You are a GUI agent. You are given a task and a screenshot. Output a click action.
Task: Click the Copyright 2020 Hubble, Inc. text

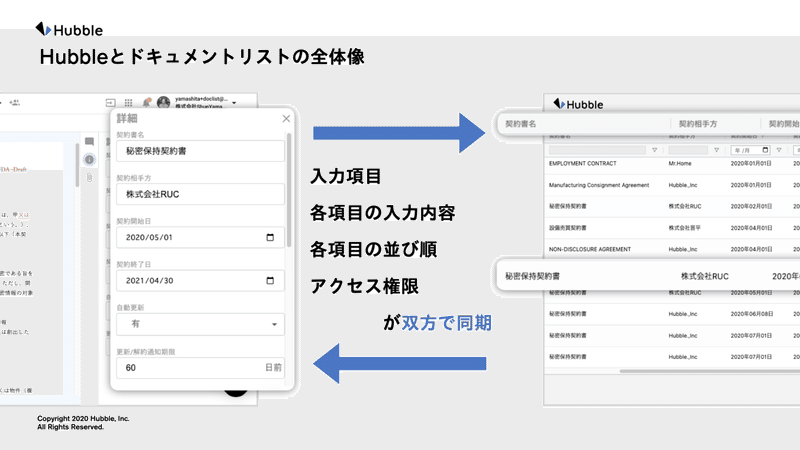[83, 418]
